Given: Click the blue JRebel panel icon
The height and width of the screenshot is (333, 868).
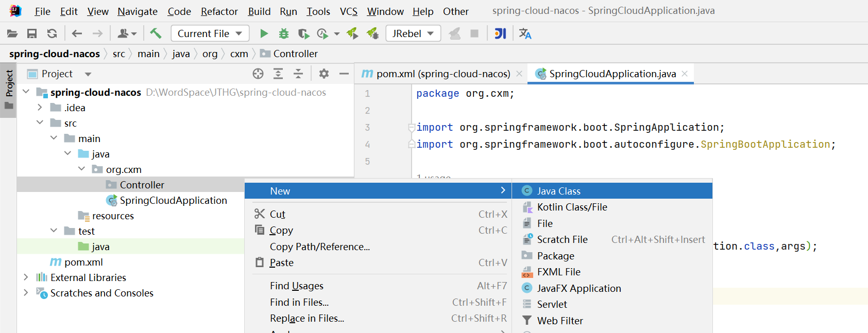Looking at the screenshot, I should point(500,34).
